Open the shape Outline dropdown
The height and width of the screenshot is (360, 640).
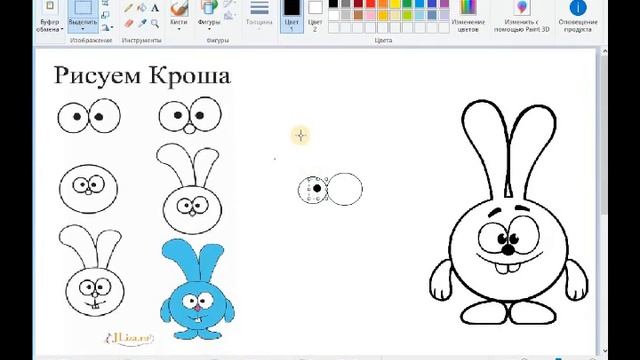pos(230,3)
